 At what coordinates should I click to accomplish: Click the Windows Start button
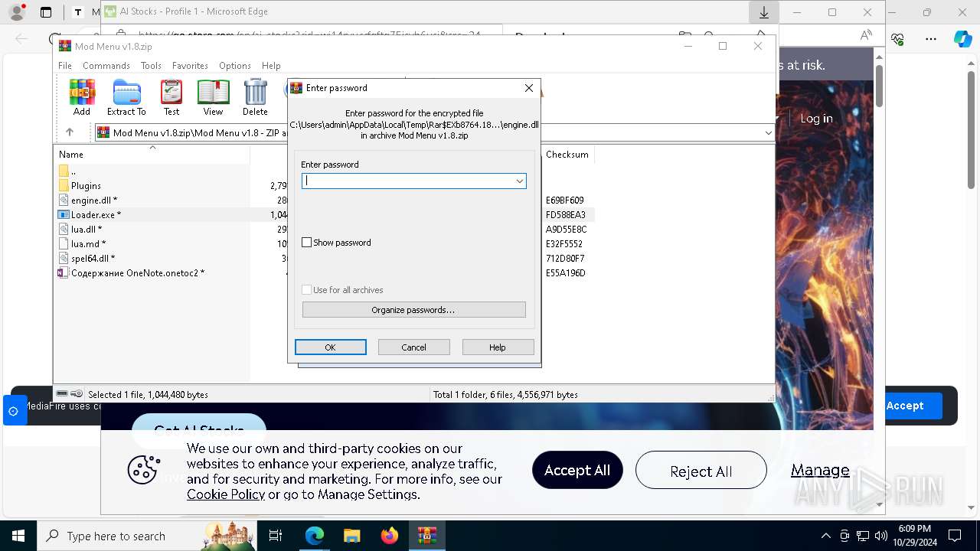18,536
